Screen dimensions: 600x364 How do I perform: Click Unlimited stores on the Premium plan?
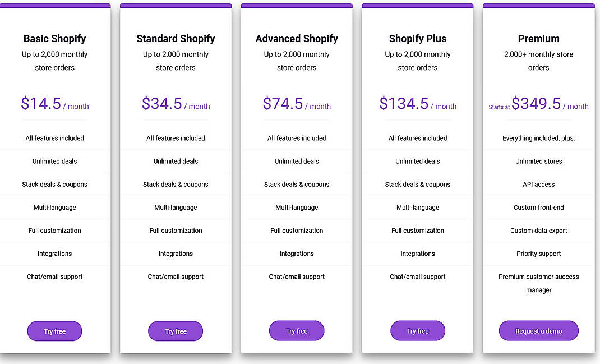tap(538, 161)
